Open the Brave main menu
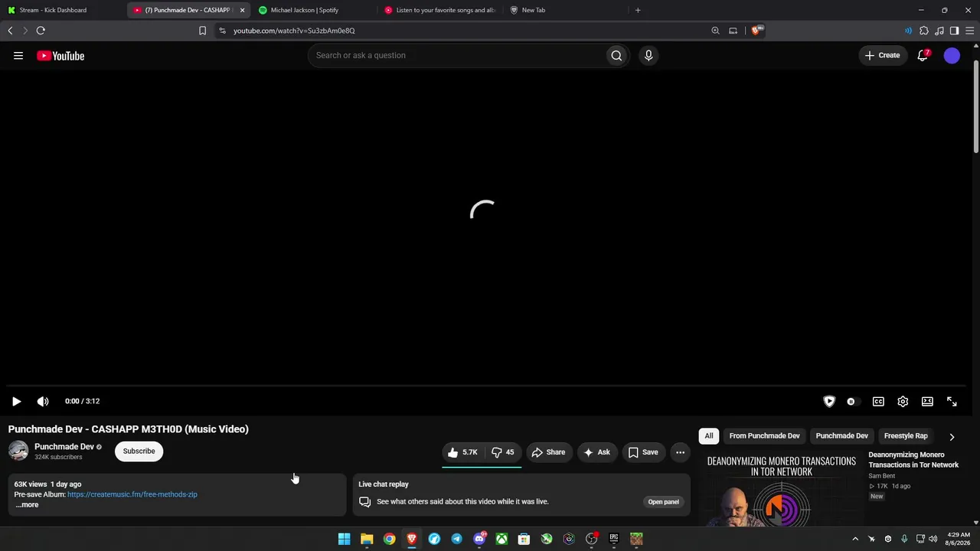 (x=969, y=31)
